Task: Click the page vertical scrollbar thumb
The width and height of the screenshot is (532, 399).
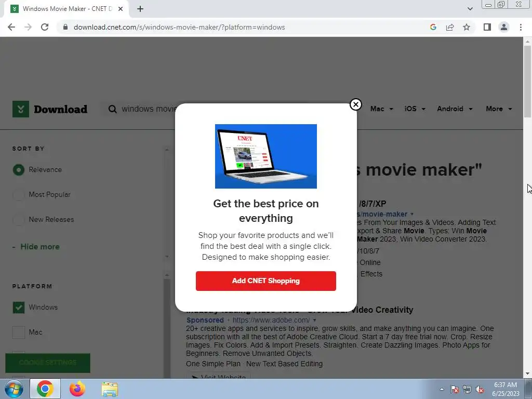Action: pyautogui.click(x=527, y=82)
